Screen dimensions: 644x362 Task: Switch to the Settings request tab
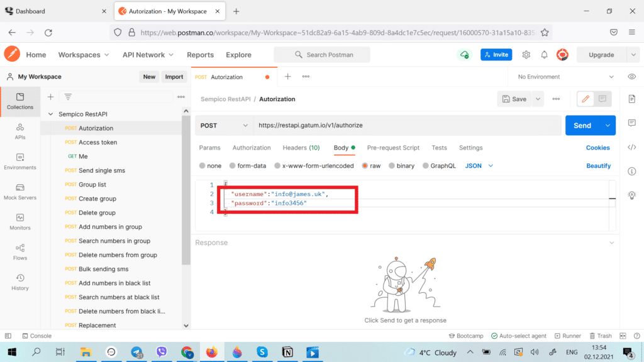pyautogui.click(x=470, y=147)
